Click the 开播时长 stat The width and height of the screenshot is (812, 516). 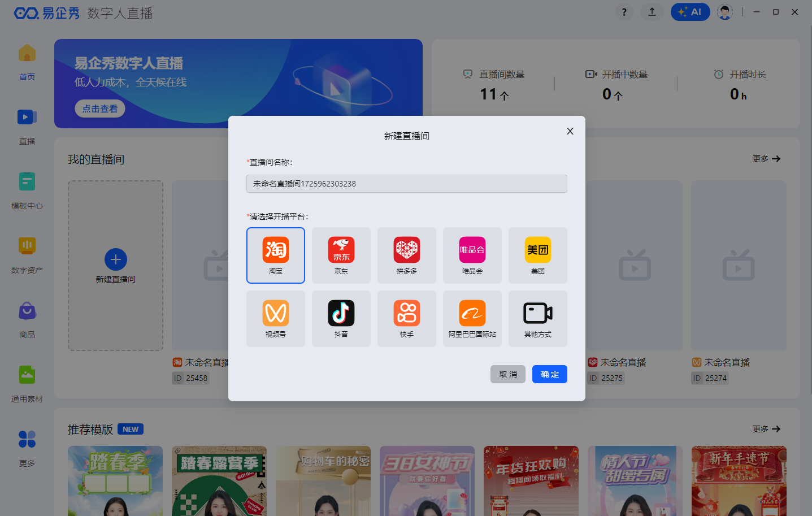coord(739,84)
